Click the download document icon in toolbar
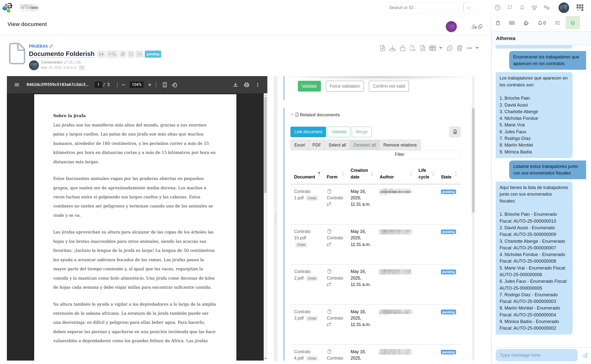Viewport: 591px width, 364px height. coord(392,48)
